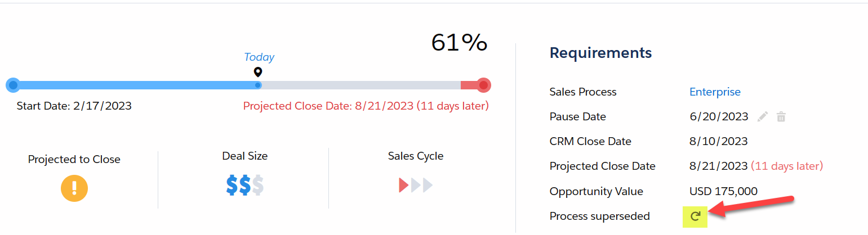Viewport: 868px width, 235px height.
Task: Click the Opportunity Value USD 175,000
Action: click(x=723, y=191)
